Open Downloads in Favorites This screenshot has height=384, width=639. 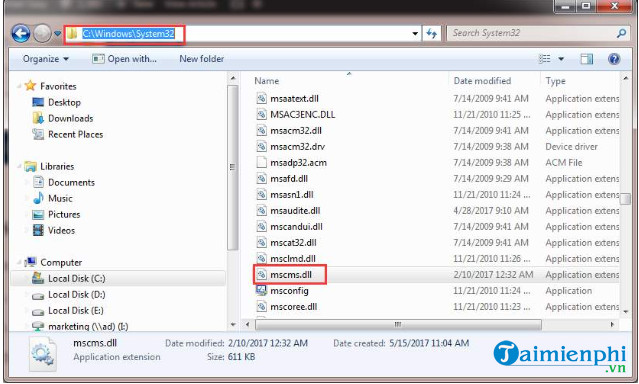[71, 119]
